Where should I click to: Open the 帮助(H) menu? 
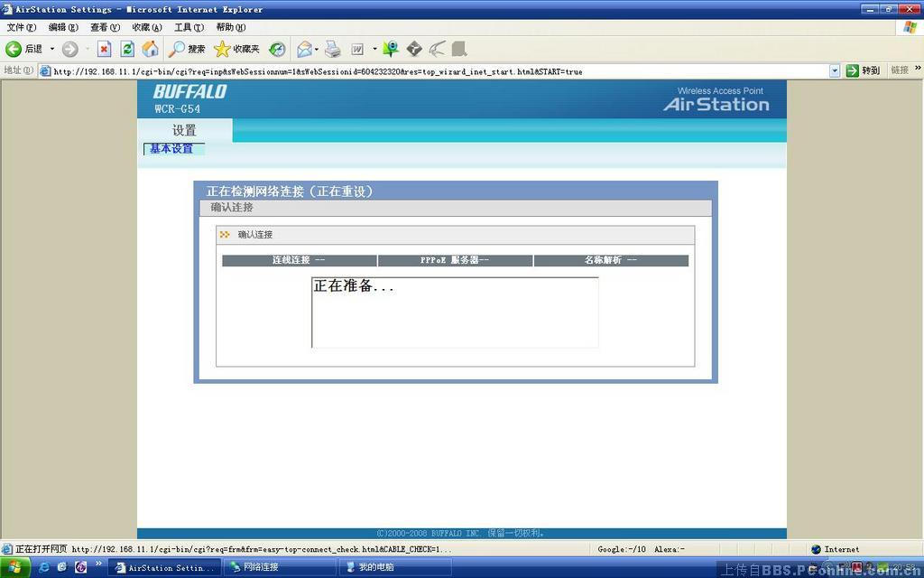[x=230, y=27]
